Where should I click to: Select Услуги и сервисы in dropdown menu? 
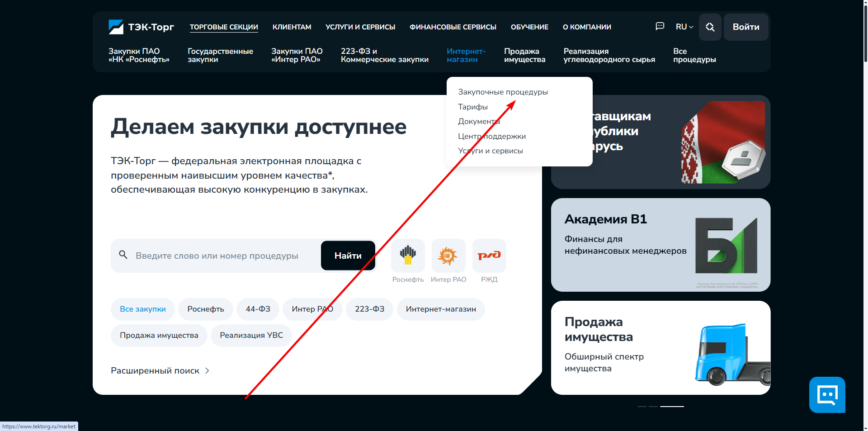(x=491, y=151)
